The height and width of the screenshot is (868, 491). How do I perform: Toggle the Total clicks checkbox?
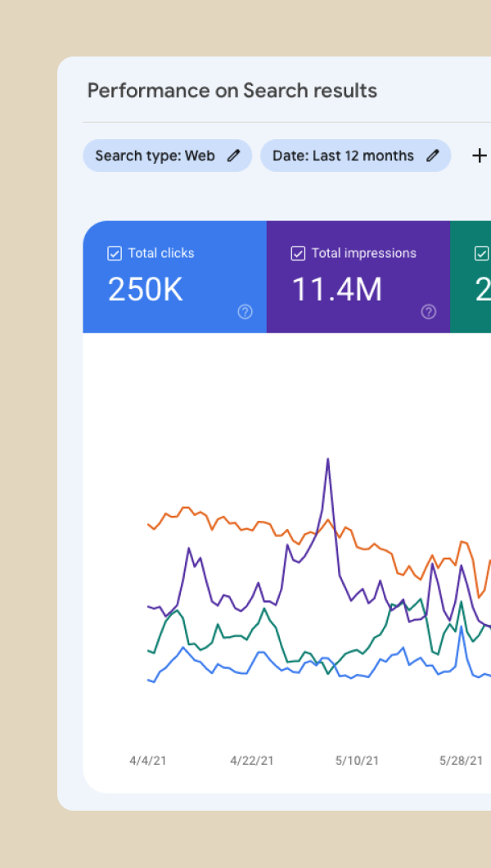click(115, 254)
